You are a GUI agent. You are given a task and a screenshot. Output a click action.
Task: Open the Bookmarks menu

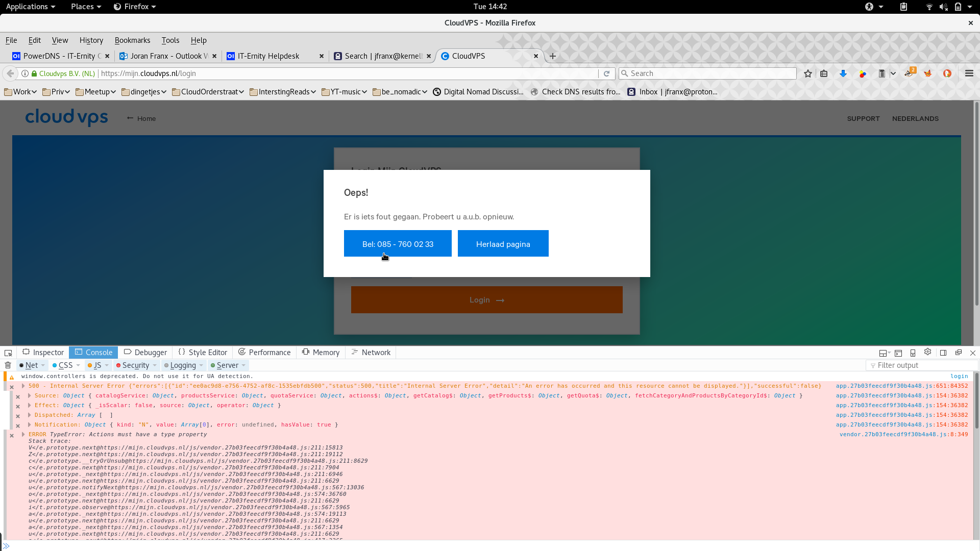point(132,40)
